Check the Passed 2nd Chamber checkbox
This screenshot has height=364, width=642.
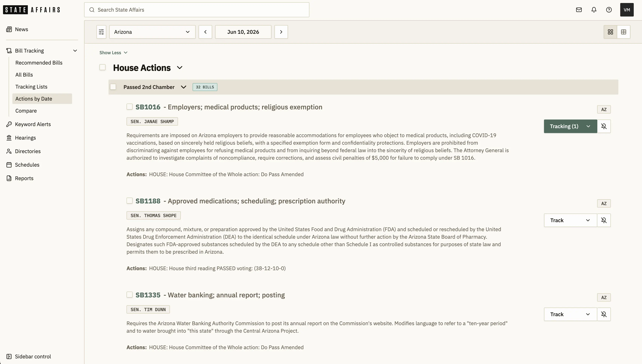[113, 87]
